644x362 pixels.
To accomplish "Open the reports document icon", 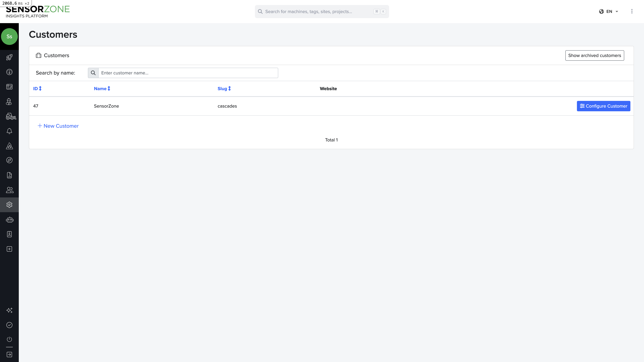I will 9,175.
